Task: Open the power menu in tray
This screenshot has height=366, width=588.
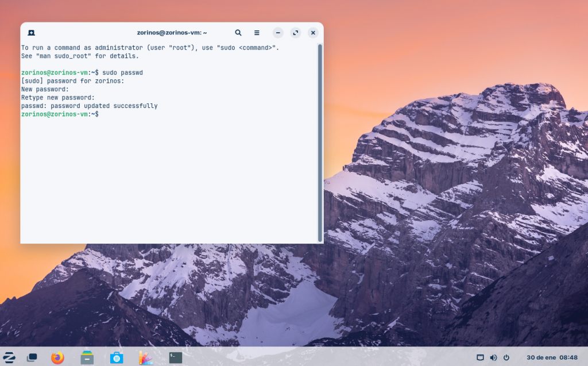Action: [506, 357]
